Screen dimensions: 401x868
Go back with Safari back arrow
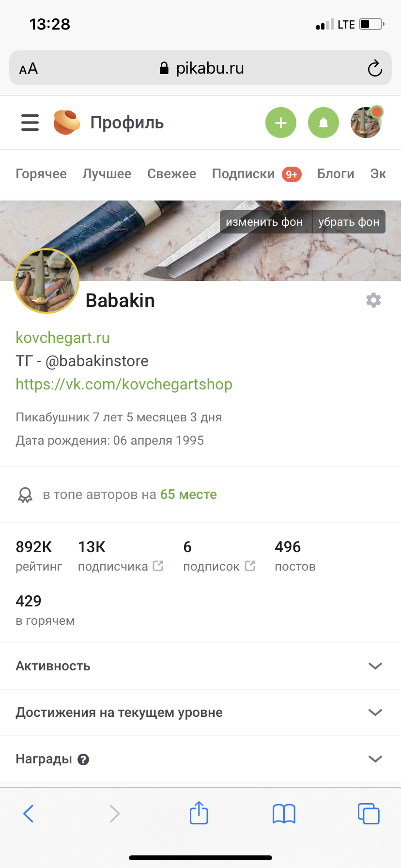point(29,814)
